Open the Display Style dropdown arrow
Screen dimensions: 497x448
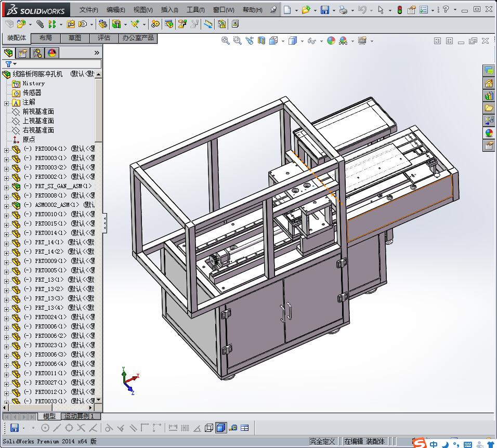[x=302, y=41]
